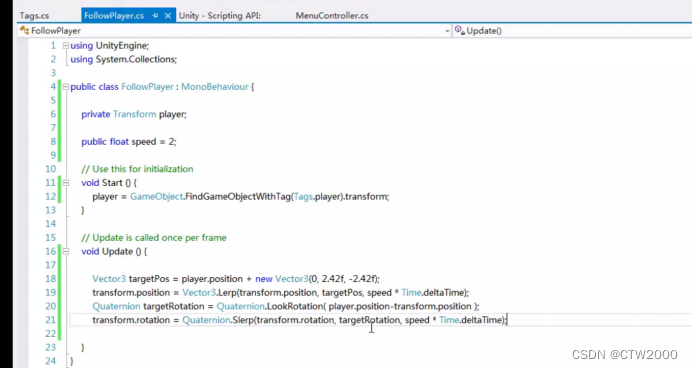The height and width of the screenshot is (369, 693).
Task: Open the FollowPlayer class dropdown
Action: (x=447, y=31)
